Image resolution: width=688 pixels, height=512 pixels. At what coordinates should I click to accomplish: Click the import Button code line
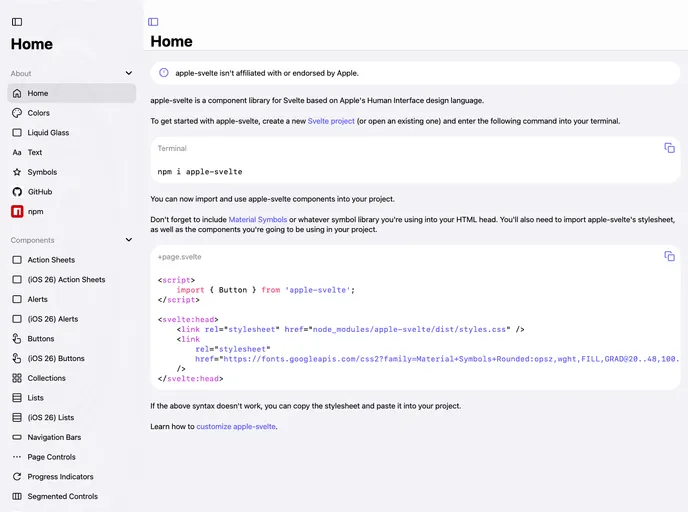click(265, 290)
